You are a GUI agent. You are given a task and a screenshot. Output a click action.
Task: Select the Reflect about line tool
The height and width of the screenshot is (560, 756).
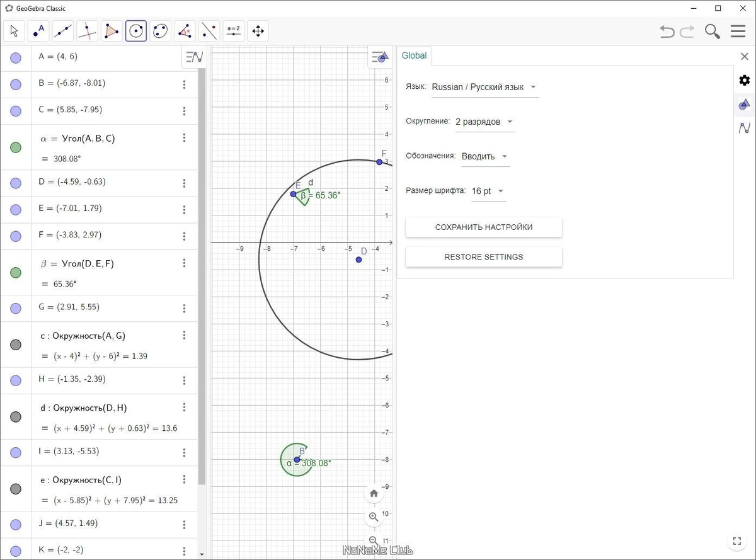coord(209,31)
